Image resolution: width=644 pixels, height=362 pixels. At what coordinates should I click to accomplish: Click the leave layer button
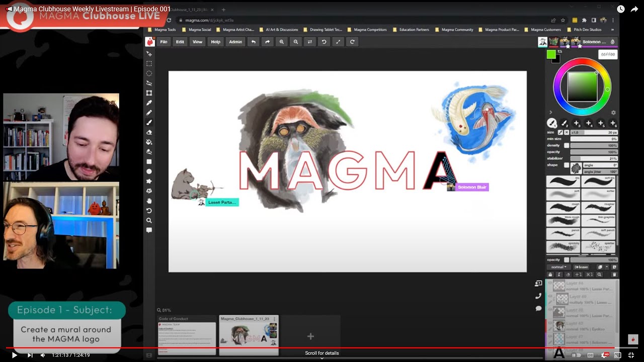[582, 267]
